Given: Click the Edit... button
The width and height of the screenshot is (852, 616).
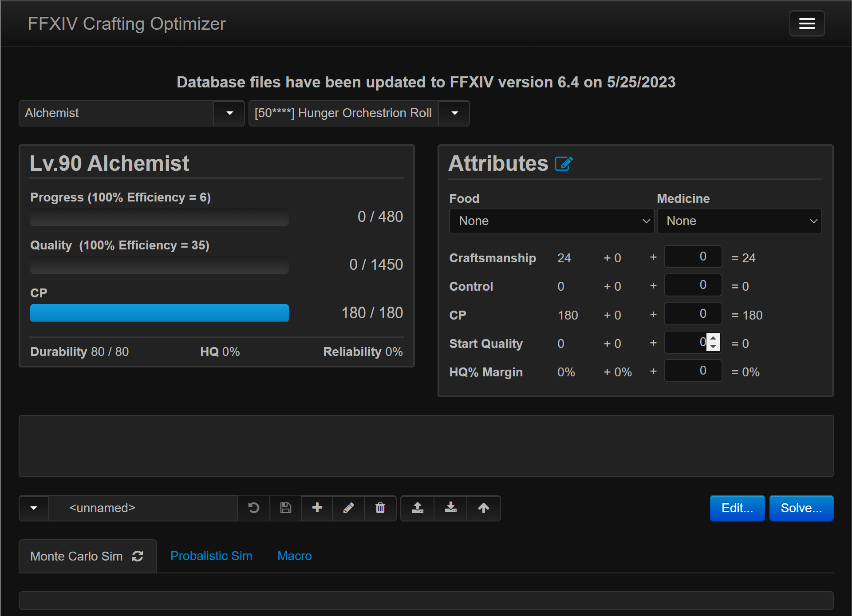Looking at the screenshot, I should [x=737, y=508].
